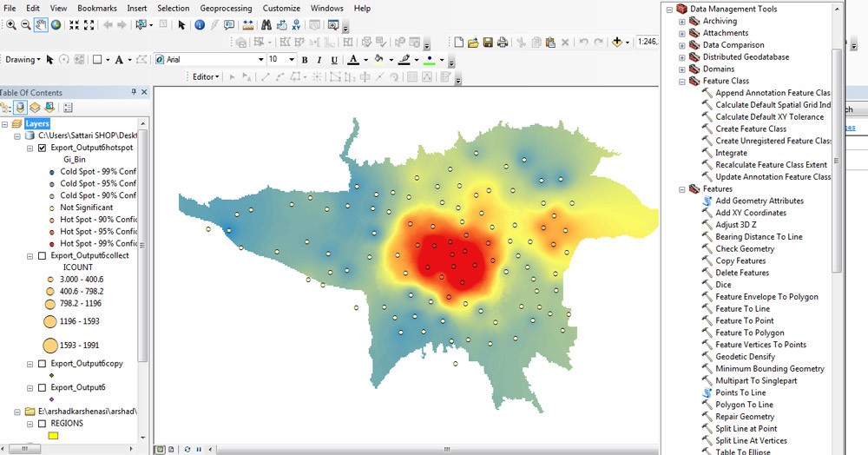Click the yellow REGIONS symbol swatch
Image resolution: width=868 pixels, height=455 pixels.
coord(53,436)
